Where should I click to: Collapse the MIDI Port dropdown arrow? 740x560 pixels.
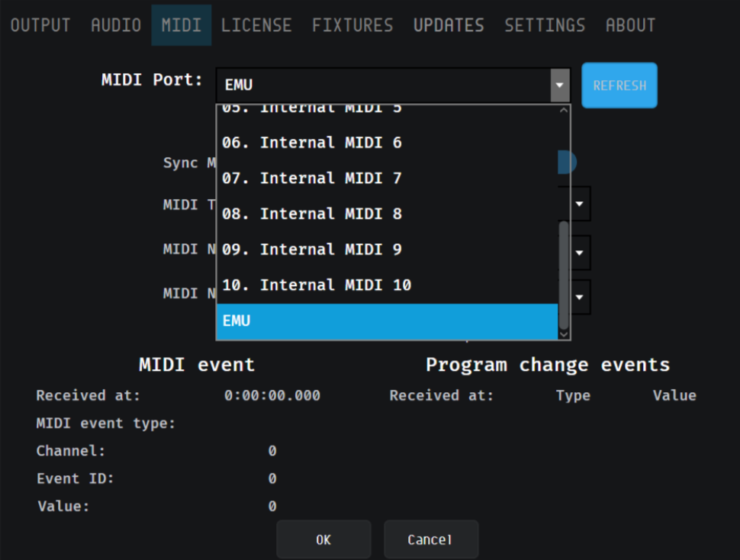(x=560, y=85)
